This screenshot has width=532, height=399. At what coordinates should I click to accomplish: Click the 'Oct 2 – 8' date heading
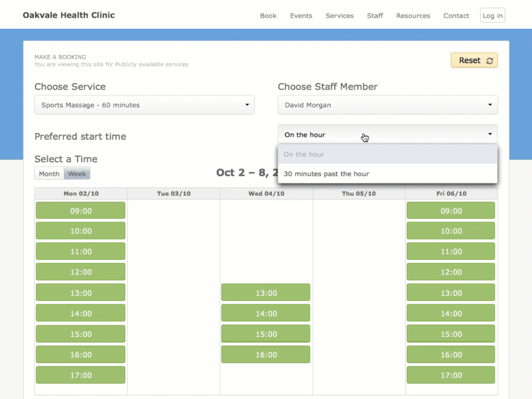coord(247,173)
